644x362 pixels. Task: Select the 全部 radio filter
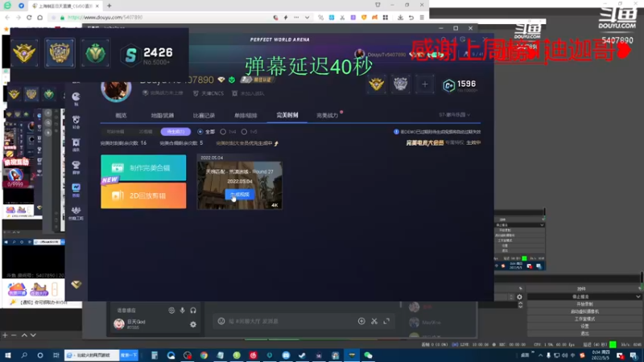pos(200,132)
